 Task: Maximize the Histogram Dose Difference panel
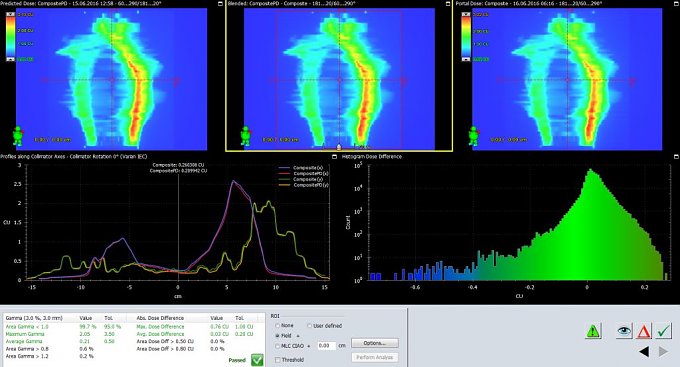coord(676,157)
